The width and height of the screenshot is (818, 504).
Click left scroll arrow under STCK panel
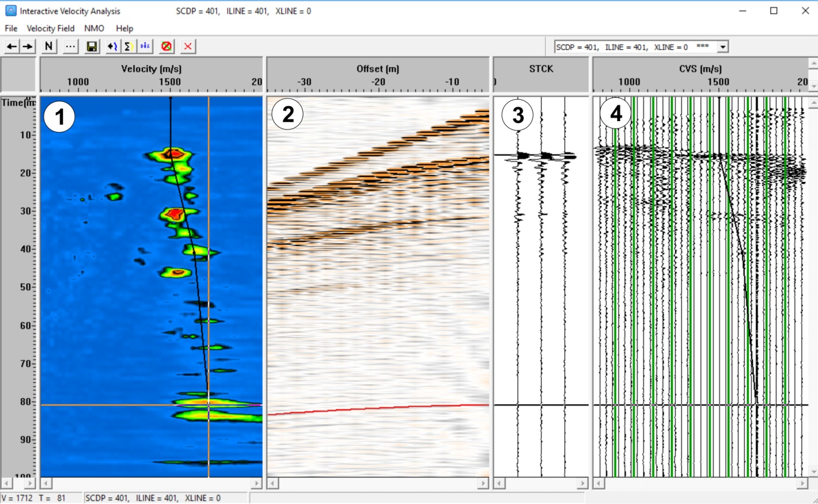(x=500, y=483)
